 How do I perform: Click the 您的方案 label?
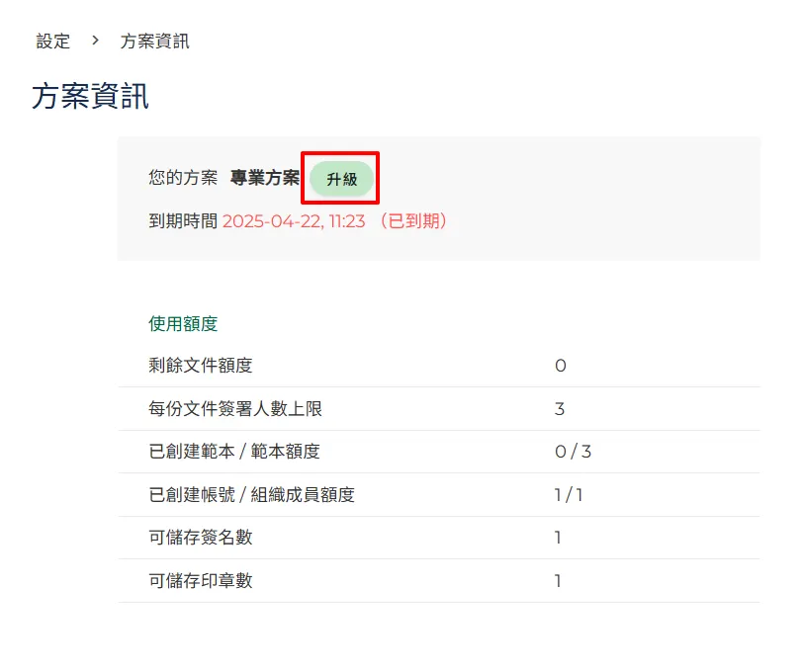click(183, 179)
